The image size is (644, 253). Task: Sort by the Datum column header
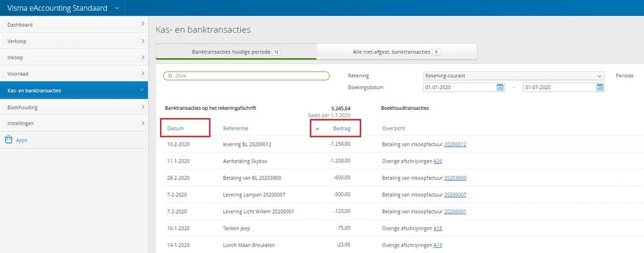(x=176, y=128)
